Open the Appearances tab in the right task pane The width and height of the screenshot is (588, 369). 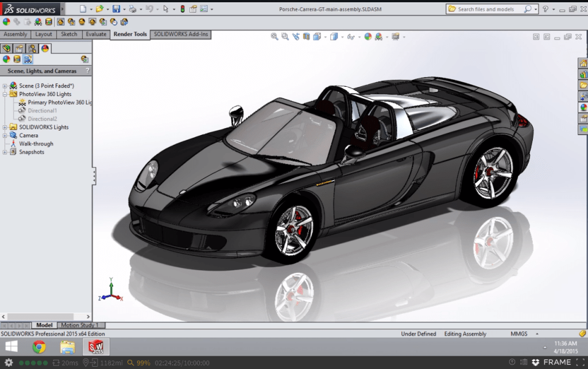click(583, 107)
